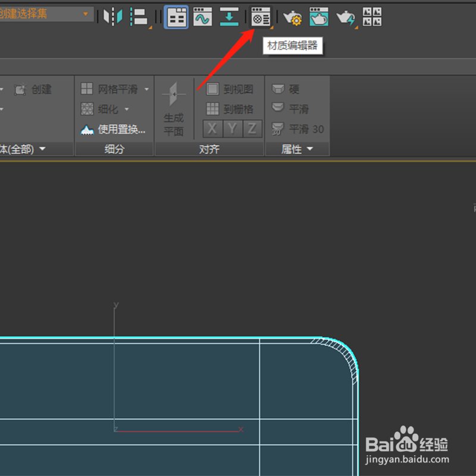Click the Mirror tool icon
Screen dimensions: 476x476
tap(112, 17)
